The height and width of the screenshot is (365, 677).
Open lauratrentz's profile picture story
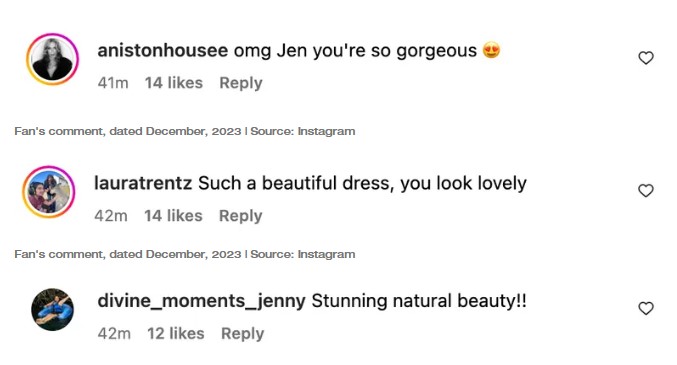(x=49, y=191)
